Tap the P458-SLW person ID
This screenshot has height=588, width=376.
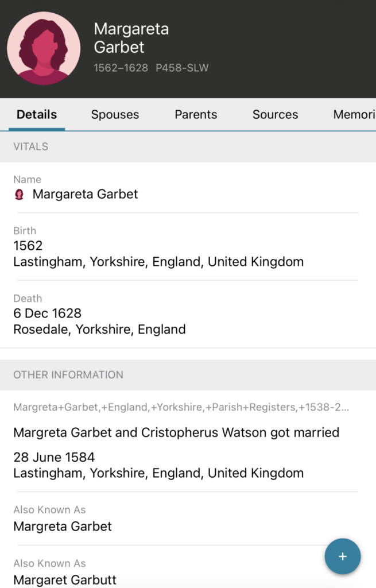(182, 68)
